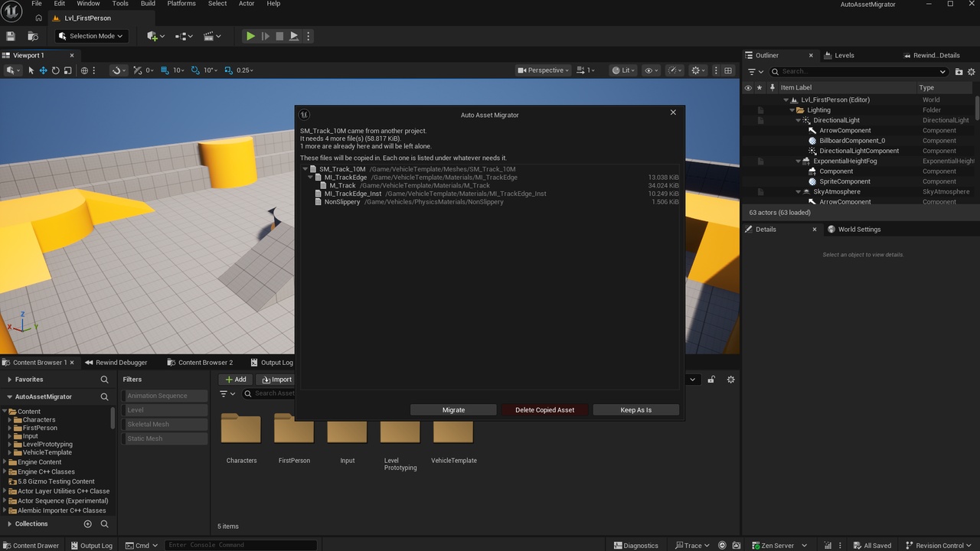Choose the Select objects arrow tool in the viewport
Viewport: 980px width, 551px height.
point(31,70)
